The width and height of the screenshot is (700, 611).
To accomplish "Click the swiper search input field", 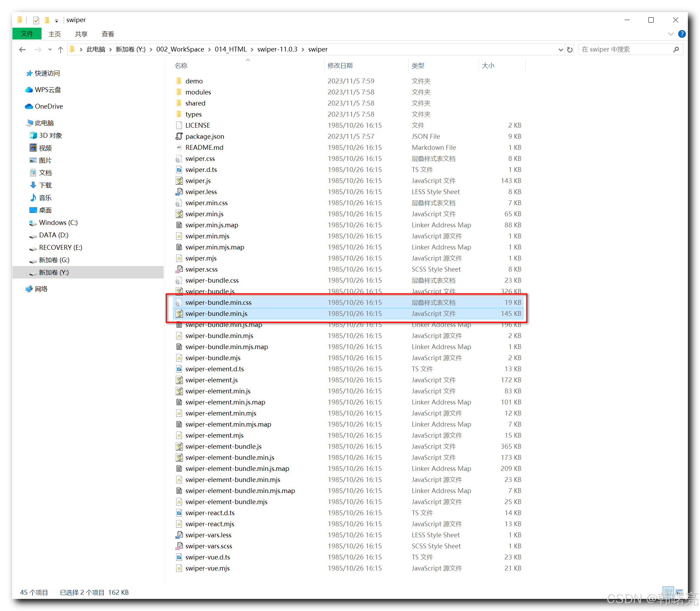I will (625, 49).
